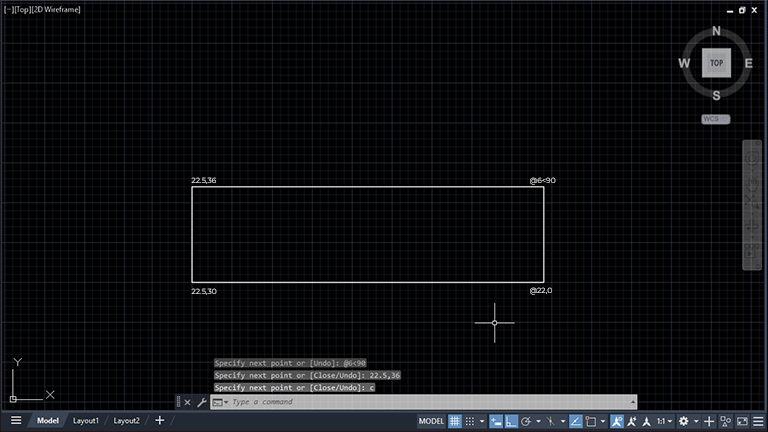Toggle 2D object snap icon
This screenshot has height=432, width=768.
591,421
